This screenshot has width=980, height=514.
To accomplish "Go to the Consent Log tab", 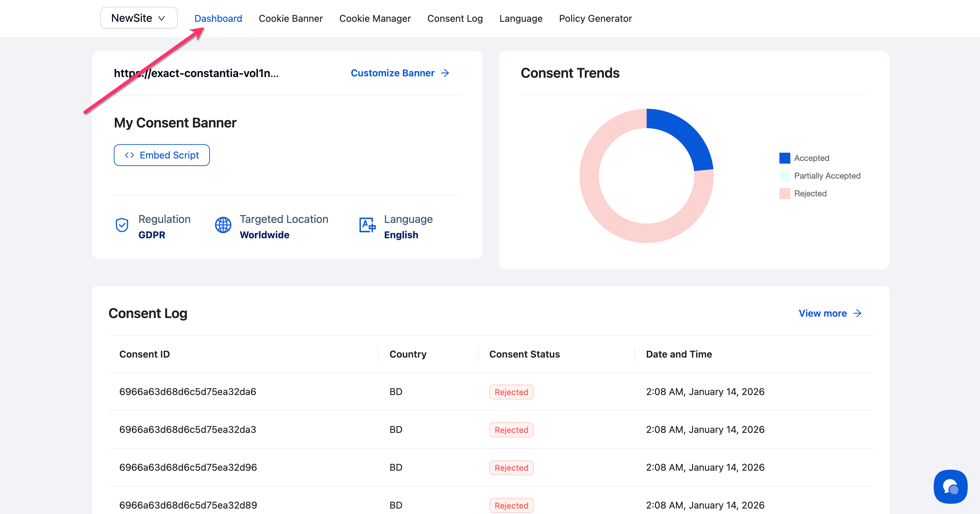I will [455, 18].
